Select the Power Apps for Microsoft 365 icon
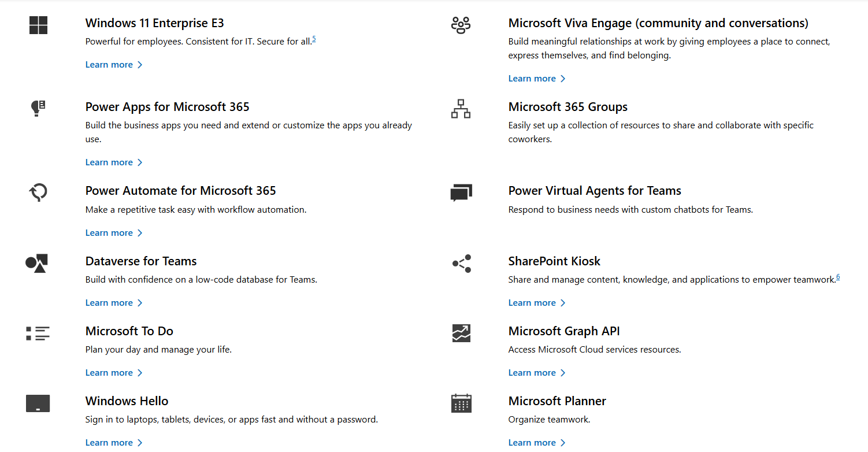The height and width of the screenshot is (452, 868). coord(38,109)
